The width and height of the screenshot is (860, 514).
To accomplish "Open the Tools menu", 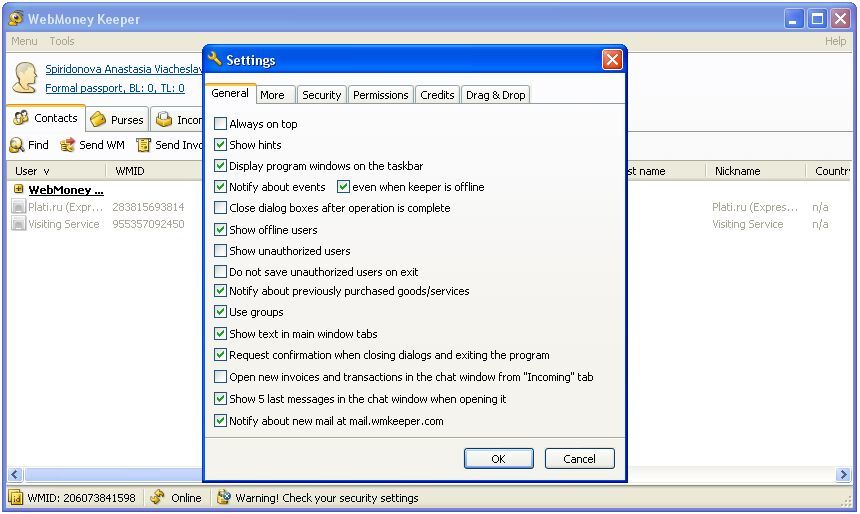I will pos(61,41).
